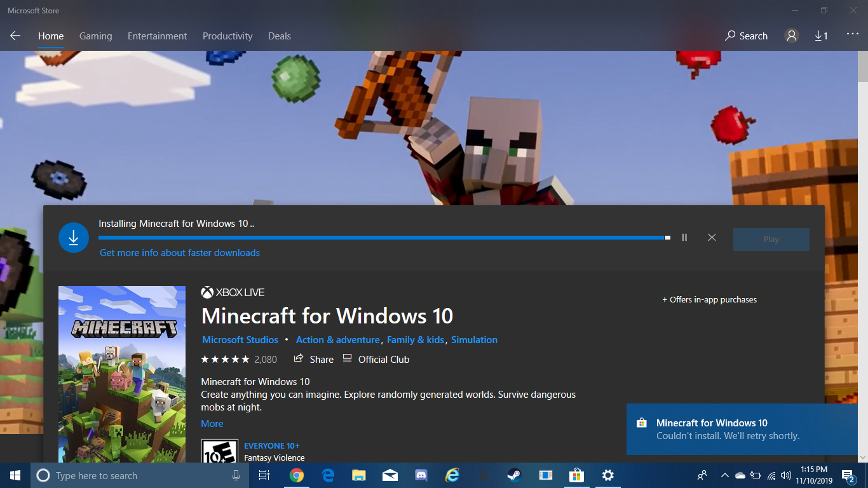The width and height of the screenshot is (868, 488).
Task: Click the Xbox Live logo
Action: click(233, 292)
